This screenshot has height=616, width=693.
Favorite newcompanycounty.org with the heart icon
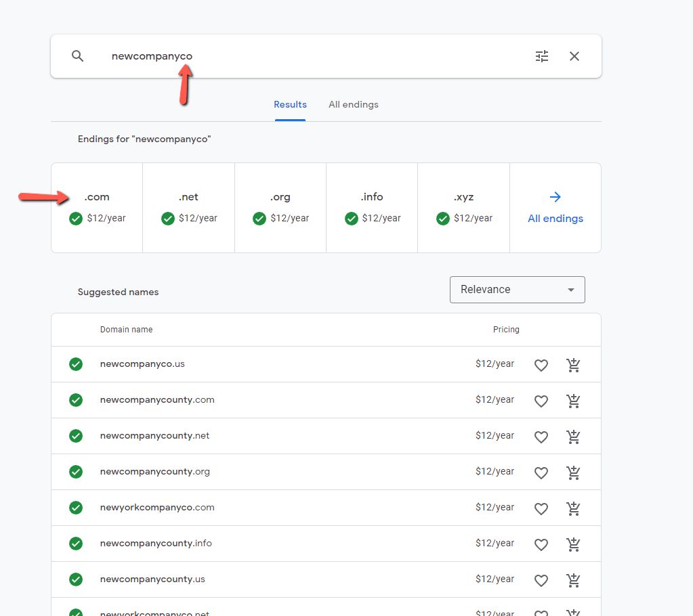(541, 472)
